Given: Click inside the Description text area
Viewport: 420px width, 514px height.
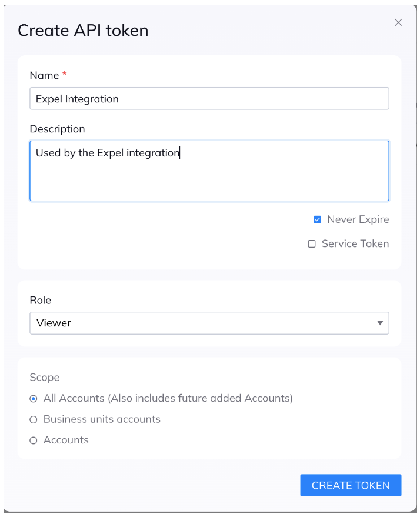Looking at the screenshot, I should pyautogui.click(x=209, y=171).
